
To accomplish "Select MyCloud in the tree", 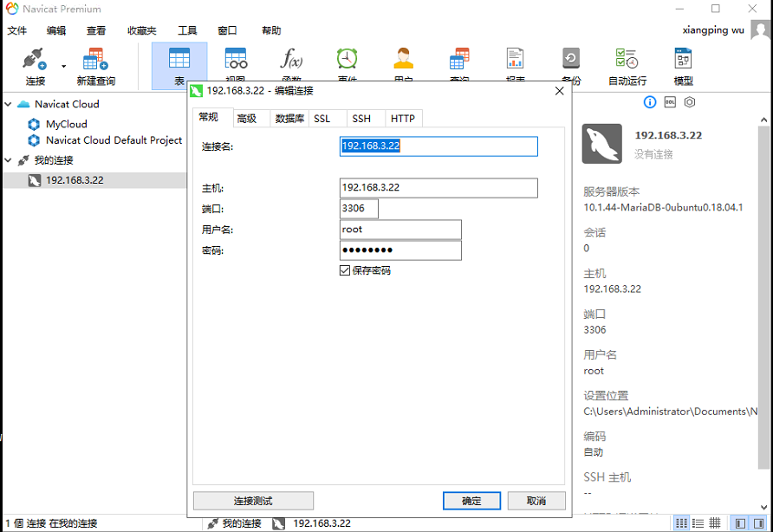I will [66, 124].
